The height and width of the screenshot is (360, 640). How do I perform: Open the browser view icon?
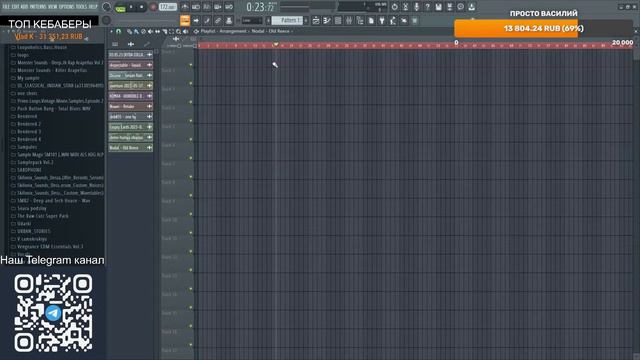pos(360,20)
